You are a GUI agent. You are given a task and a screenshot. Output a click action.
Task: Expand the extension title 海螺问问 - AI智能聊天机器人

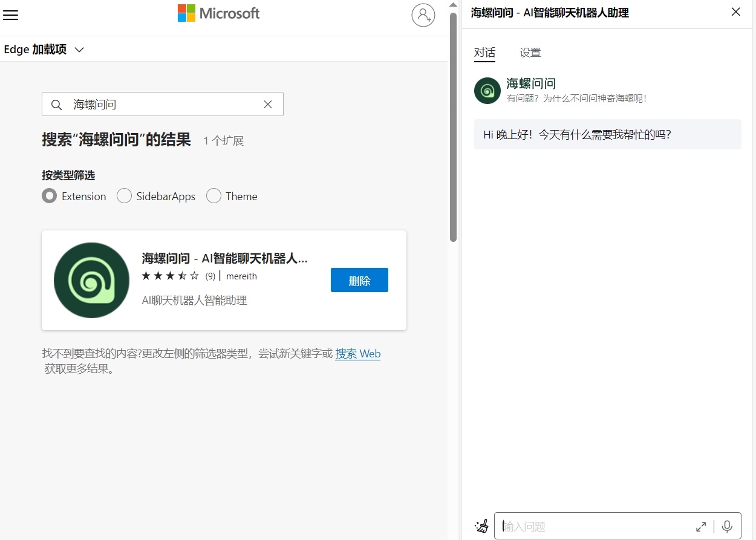pos(224,258)
